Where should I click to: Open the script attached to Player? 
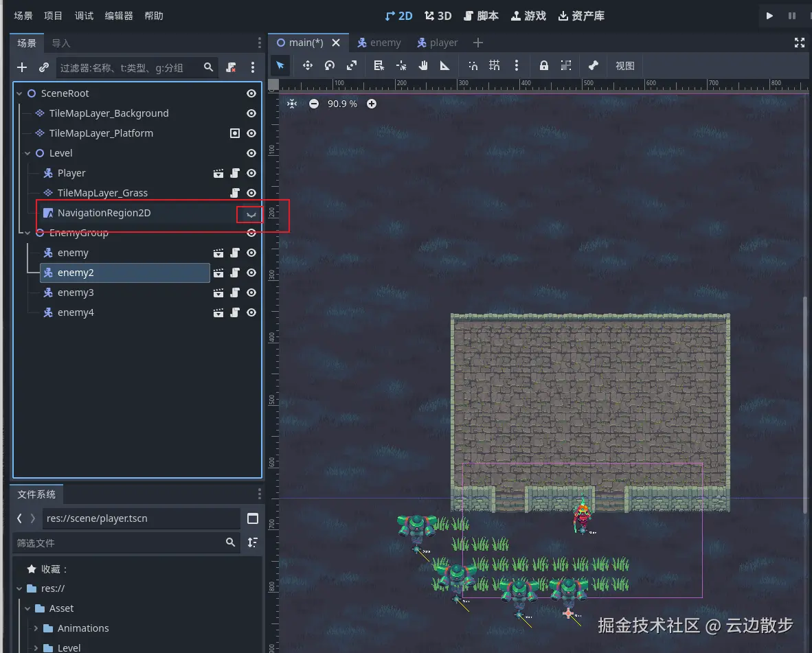234,173
